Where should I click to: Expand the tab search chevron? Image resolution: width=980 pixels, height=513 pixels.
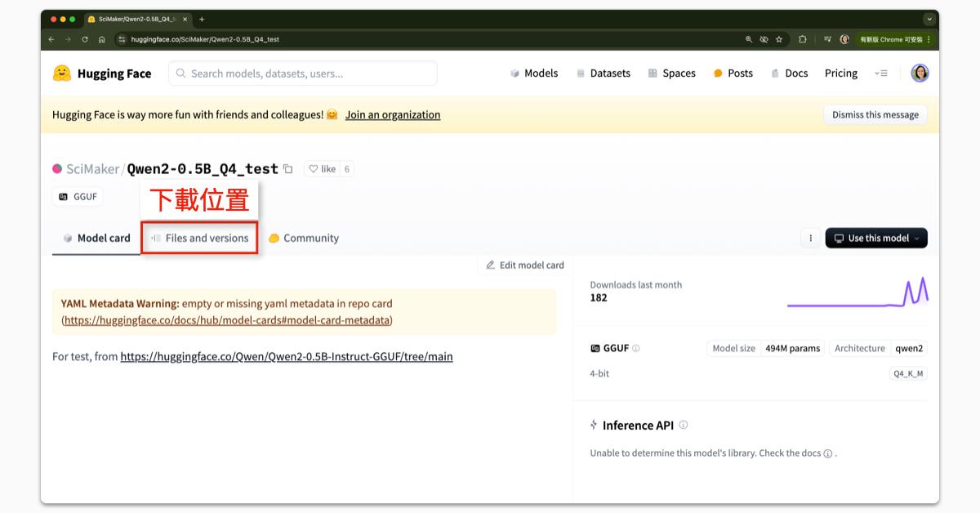pos(929,19)
